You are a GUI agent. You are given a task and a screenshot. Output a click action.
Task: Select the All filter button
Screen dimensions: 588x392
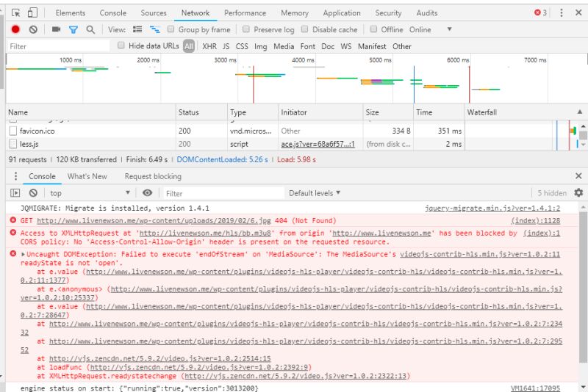tap(189, 46)
